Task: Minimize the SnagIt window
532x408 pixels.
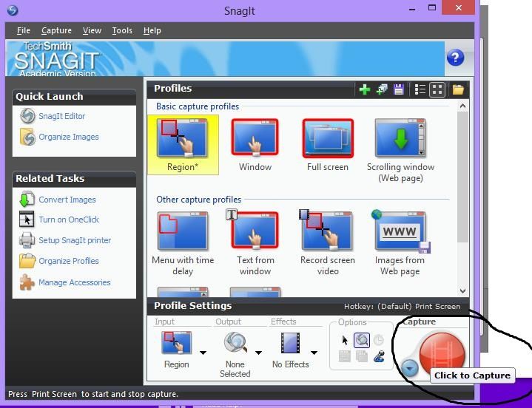Action: (x=413, y=9)
